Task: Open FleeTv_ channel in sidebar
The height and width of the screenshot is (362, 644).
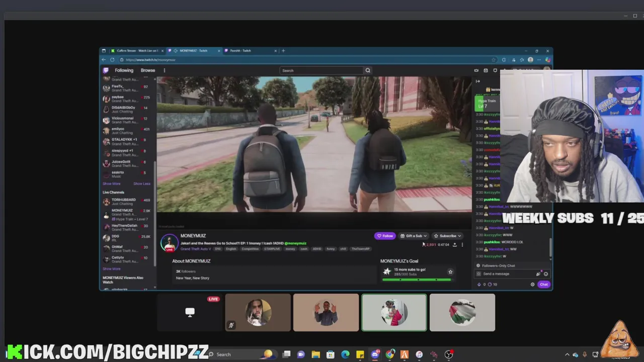Action: 126,88
